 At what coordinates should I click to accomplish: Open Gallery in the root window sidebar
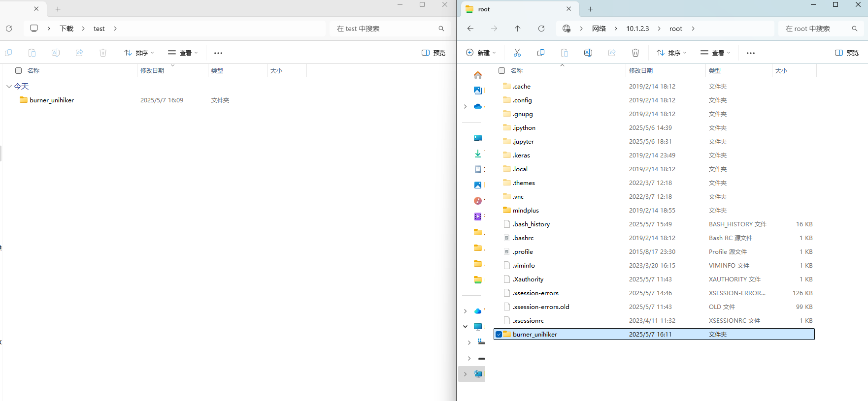pos(478,91)
